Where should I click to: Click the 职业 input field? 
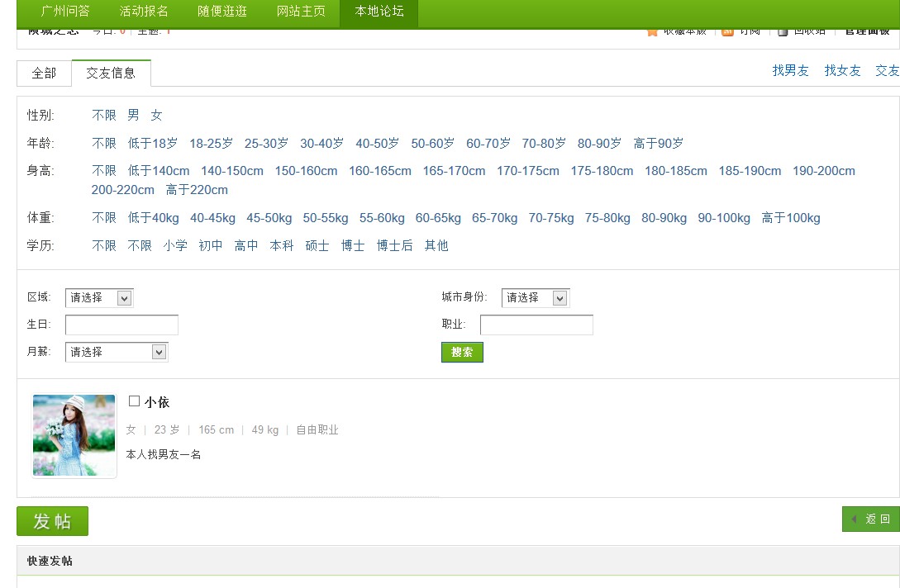tap(536, 325)
